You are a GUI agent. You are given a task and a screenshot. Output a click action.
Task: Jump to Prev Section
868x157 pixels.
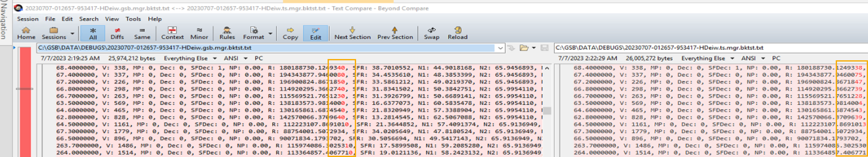point(395,33)
